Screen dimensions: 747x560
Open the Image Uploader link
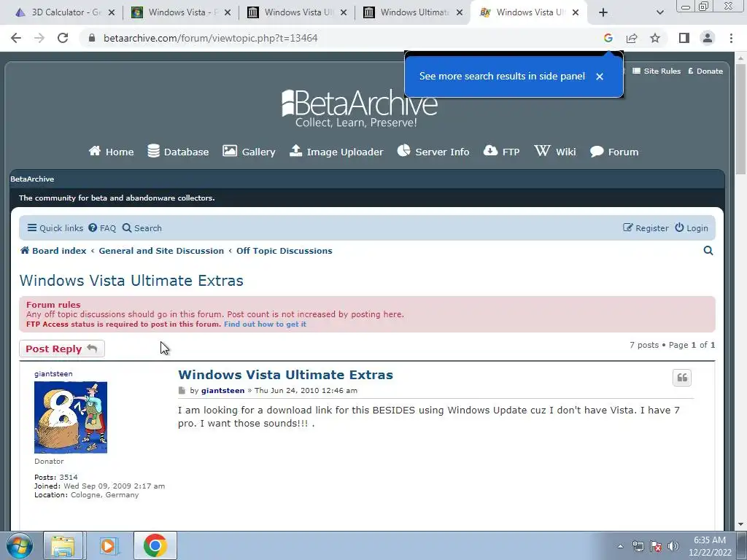[x=336, y=152]
